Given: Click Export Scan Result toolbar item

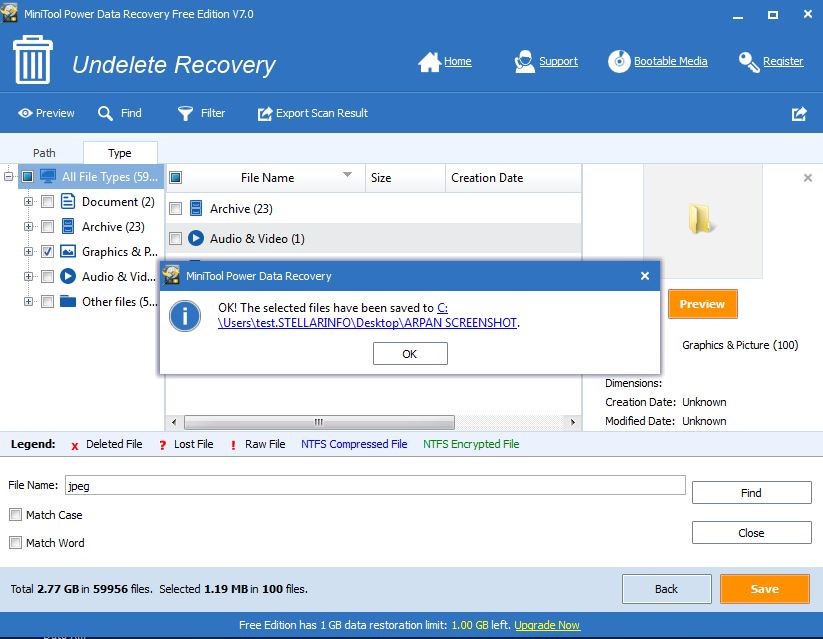Looking at the screenshot, I should (313, 113).
